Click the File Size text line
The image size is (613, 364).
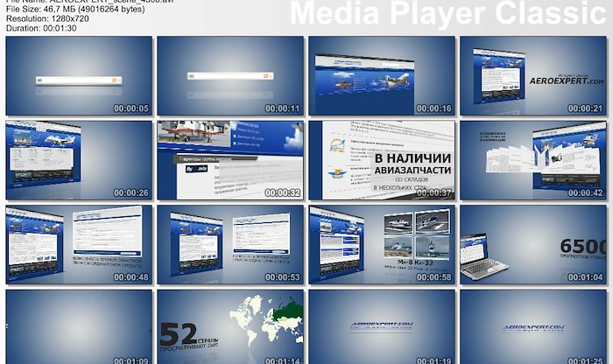pyautogui.click(x=75, y=9)
